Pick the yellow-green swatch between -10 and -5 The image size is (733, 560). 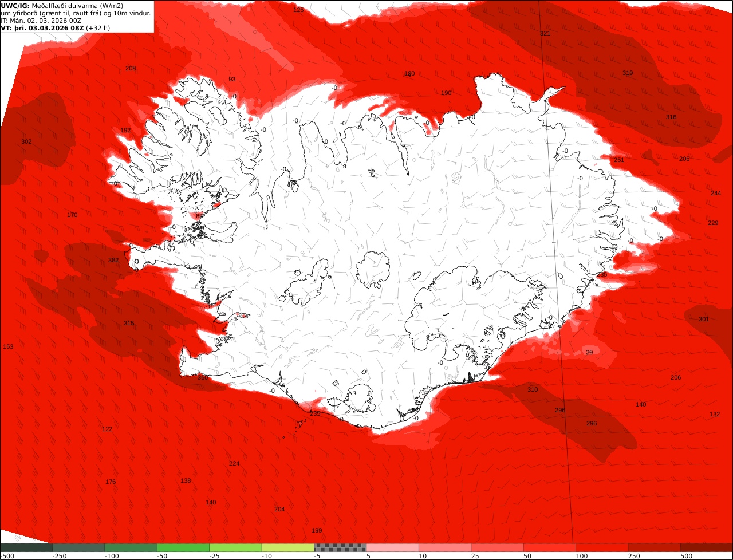(x=288, y=547)
